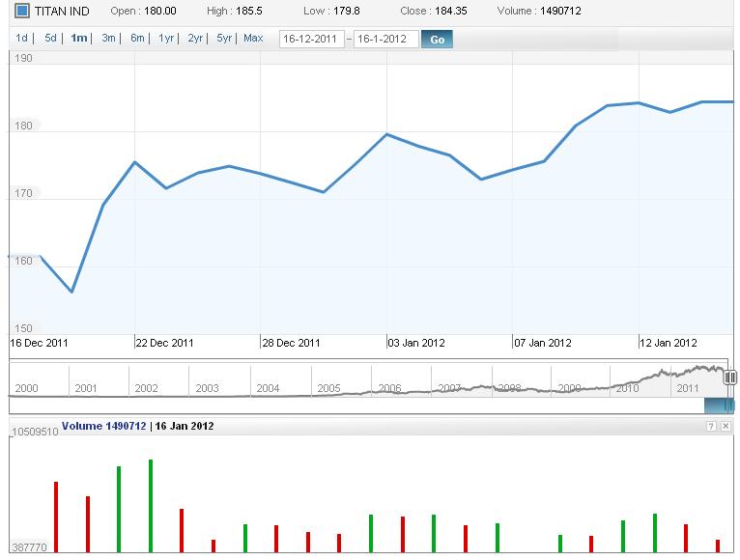This screenshot has width=740, height=560.
Task: Click the end date field 16-1-2012
Action: click(385, 40)
